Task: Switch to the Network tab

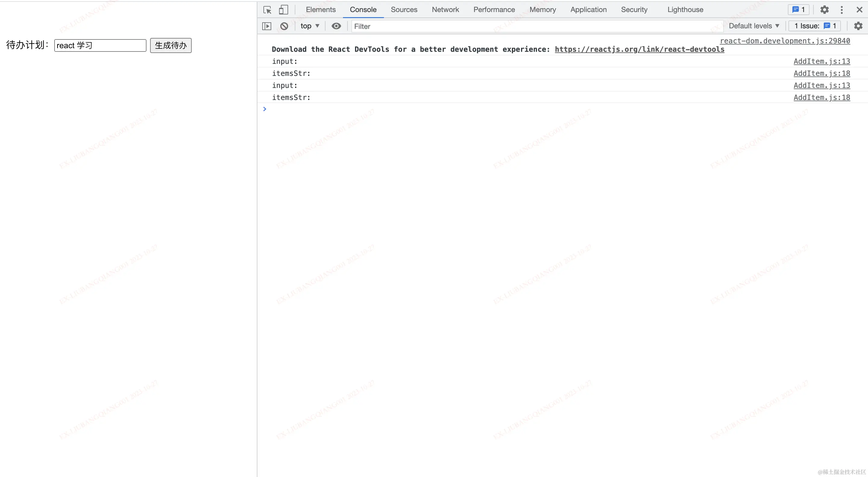Action: pyautogui.click(x=445, y=10)
